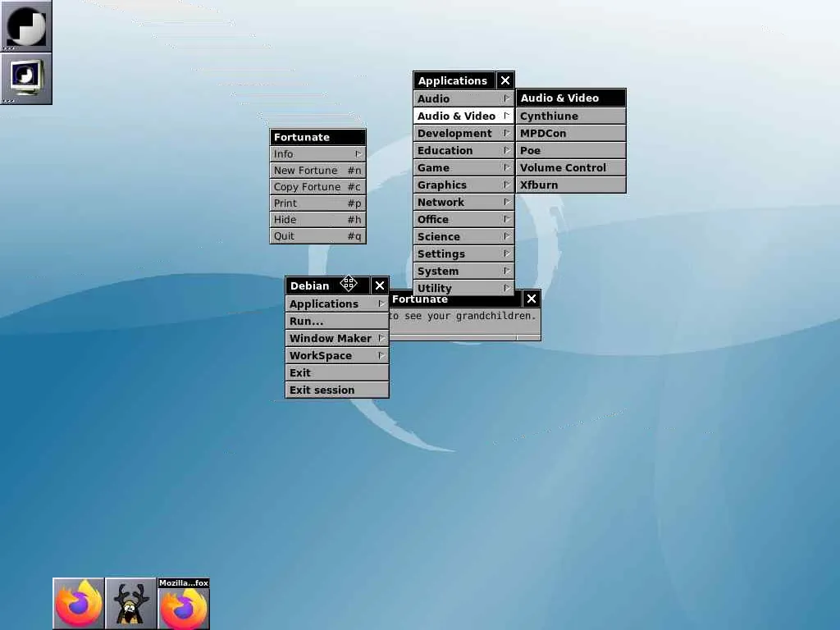Viewport: 840px width, 630px height.
Task: Open the Window Maker clip icon
Action: coord(25,25)
